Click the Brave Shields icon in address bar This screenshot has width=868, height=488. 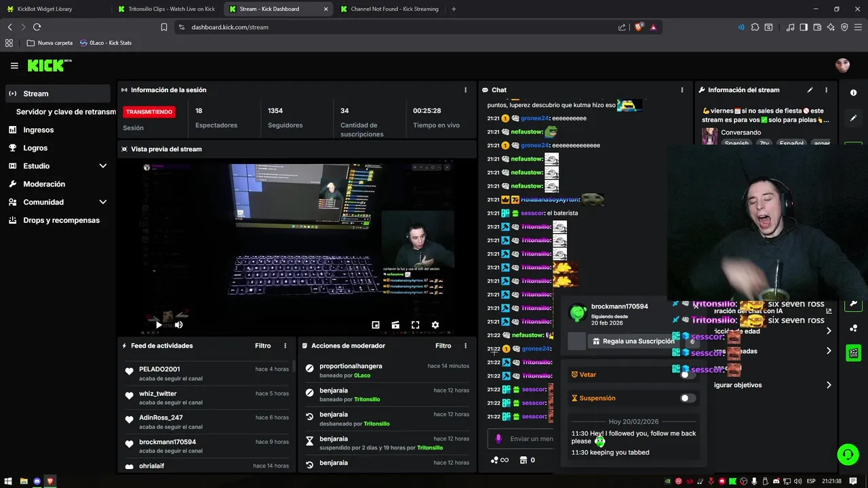[639, 27]
